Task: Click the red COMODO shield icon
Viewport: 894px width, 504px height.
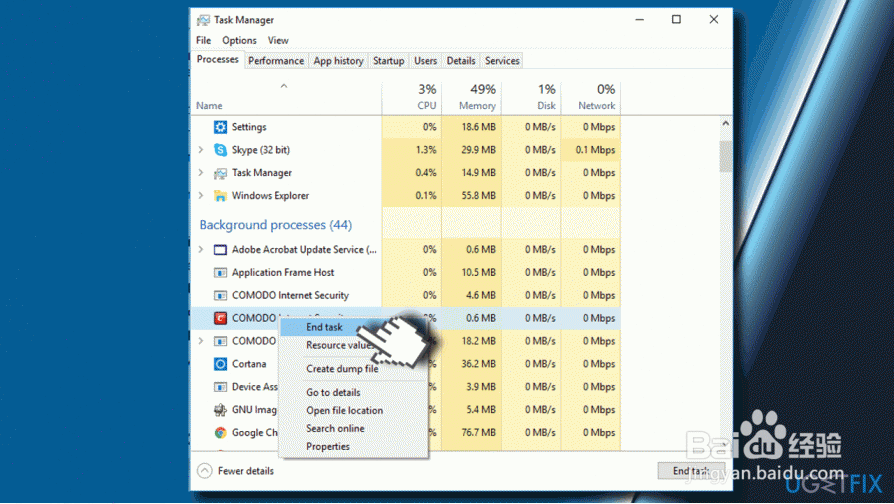Action: [220, 318]
